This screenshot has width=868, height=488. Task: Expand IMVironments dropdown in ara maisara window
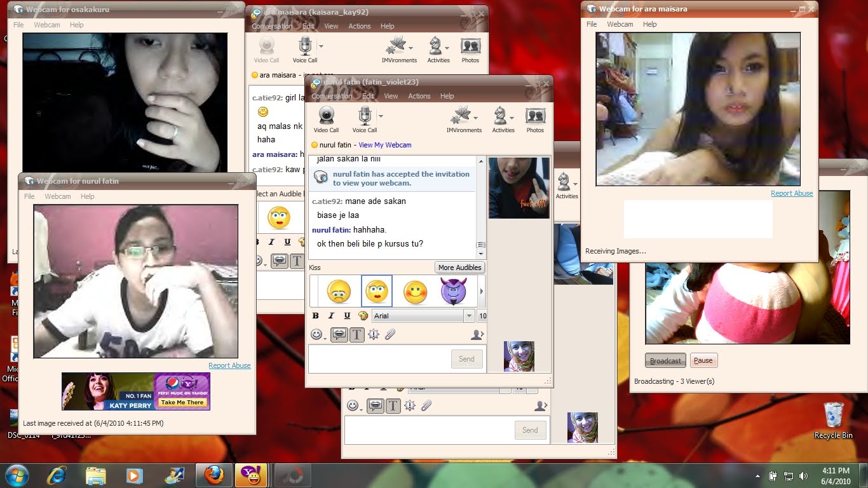(x=410, y=48)
